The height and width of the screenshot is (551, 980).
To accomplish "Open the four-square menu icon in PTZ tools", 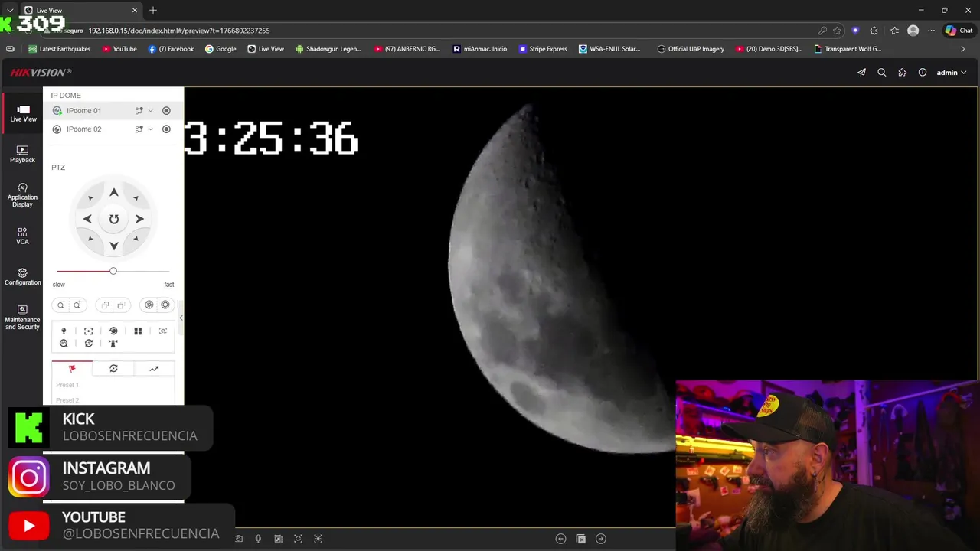I will click(x=138, y=331).
